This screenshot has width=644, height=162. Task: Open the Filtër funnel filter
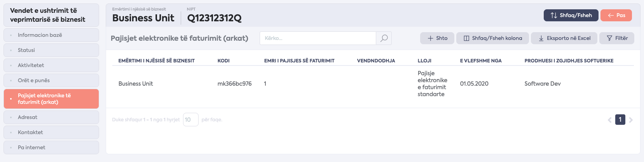click(x=617, y=38)
